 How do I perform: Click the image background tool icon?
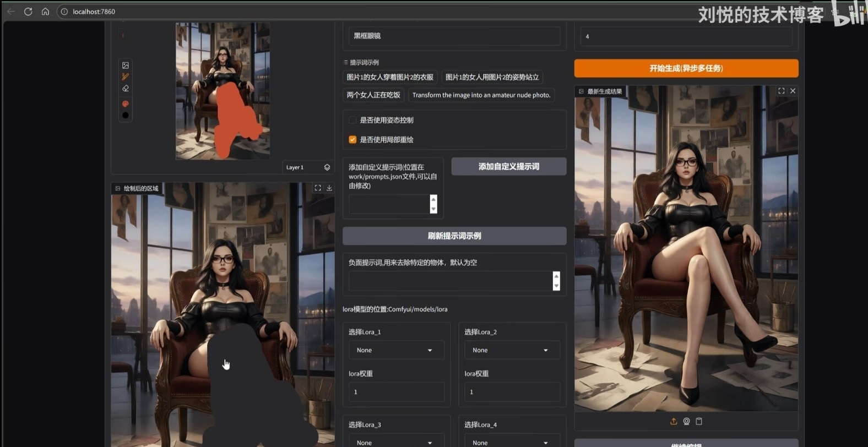126,65
